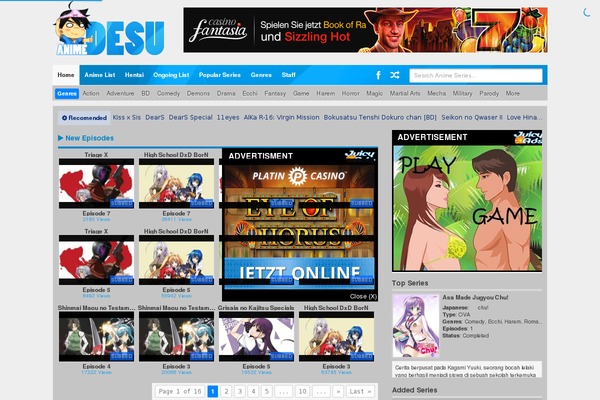This screenshot has width=600, height=400.
Task: Select the Harem genre
Action: coord(326,93)
